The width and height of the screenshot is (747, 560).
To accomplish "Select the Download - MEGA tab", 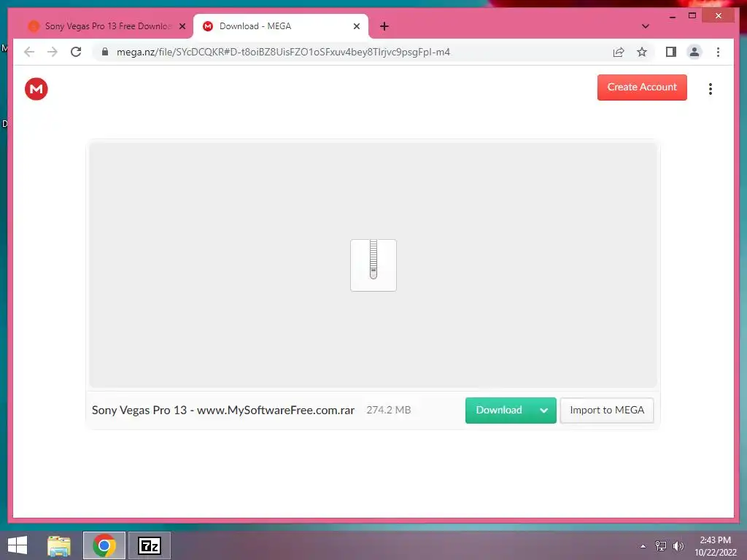I will [x=280, y=26].
